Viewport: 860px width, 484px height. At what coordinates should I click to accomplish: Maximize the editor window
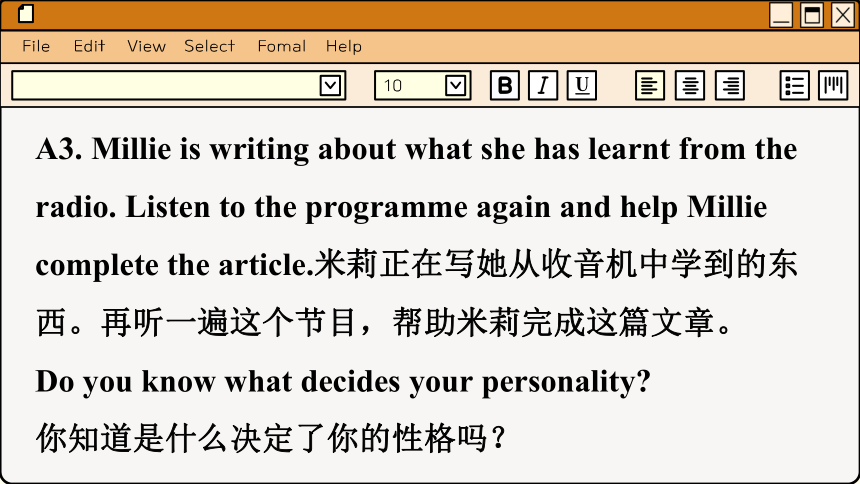pos(812,15)
